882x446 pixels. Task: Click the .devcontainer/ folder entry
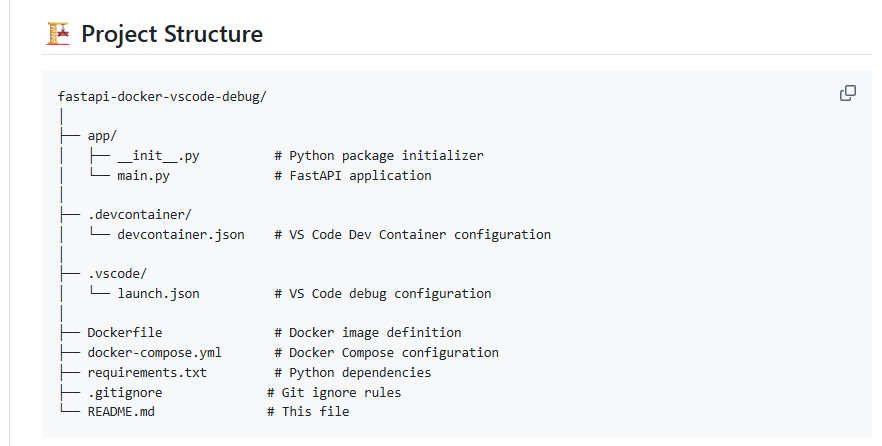pos(140,215)
